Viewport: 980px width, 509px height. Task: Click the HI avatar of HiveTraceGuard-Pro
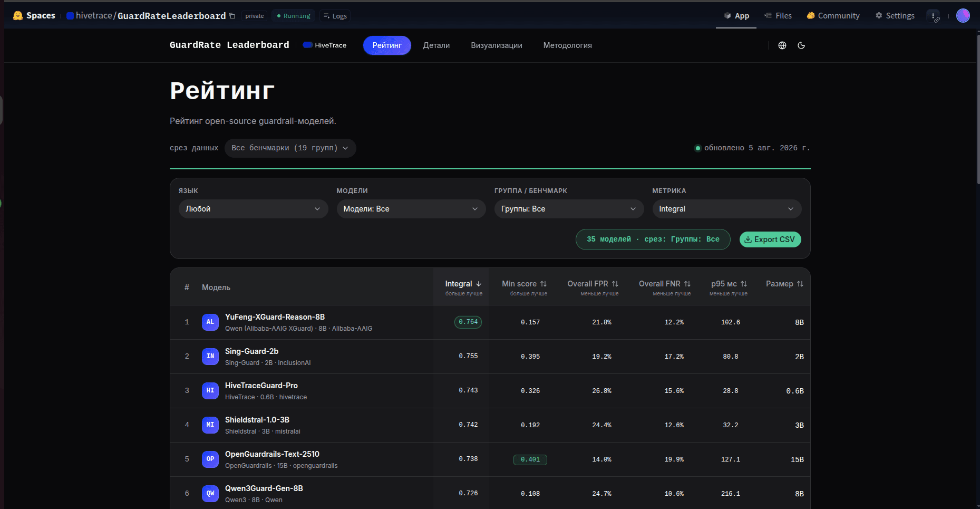tap(210, 390)
